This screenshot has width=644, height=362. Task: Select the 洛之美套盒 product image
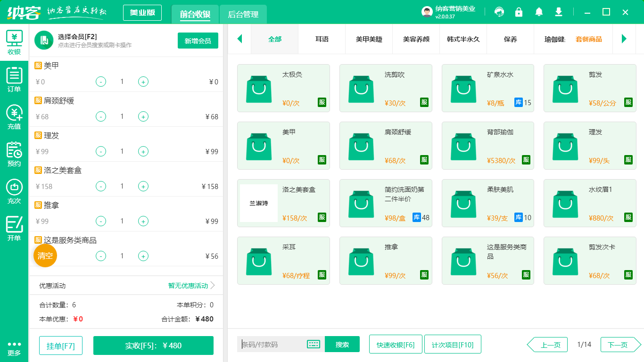point(259,203)
